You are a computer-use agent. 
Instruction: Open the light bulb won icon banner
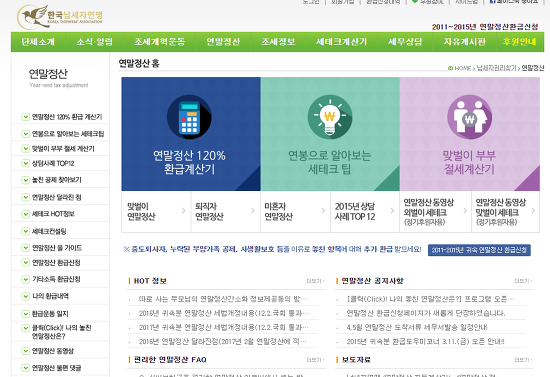pos(330,134)
